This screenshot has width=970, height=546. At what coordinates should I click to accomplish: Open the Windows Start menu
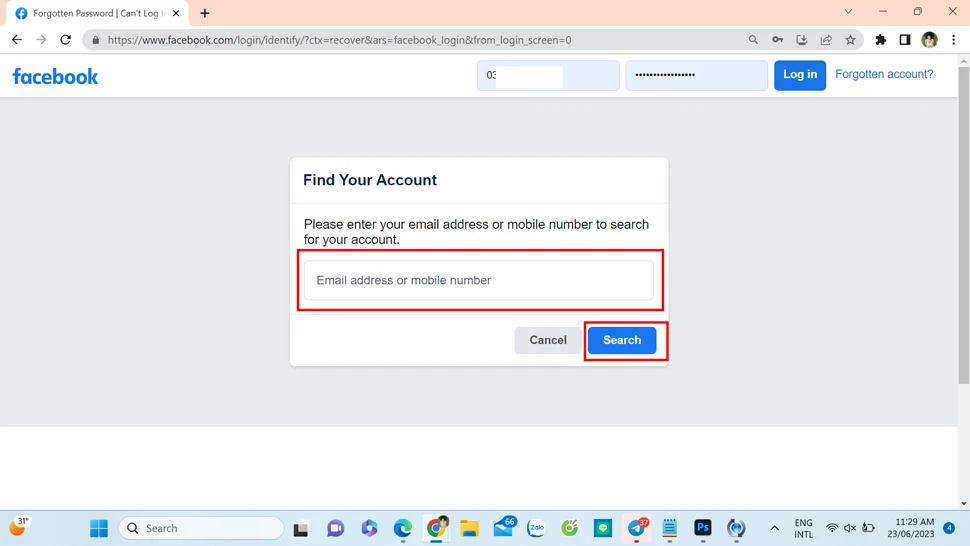pyautogui.click(x=99, y=528)
